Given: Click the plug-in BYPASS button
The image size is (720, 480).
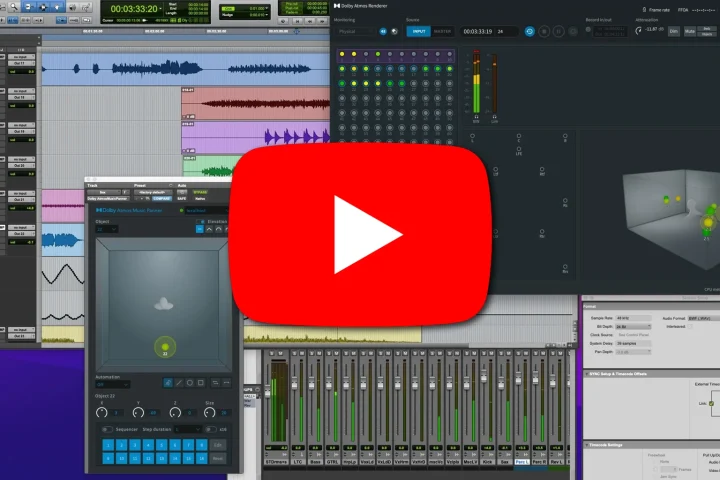Looking at the screenshot, I should [200, 192].
